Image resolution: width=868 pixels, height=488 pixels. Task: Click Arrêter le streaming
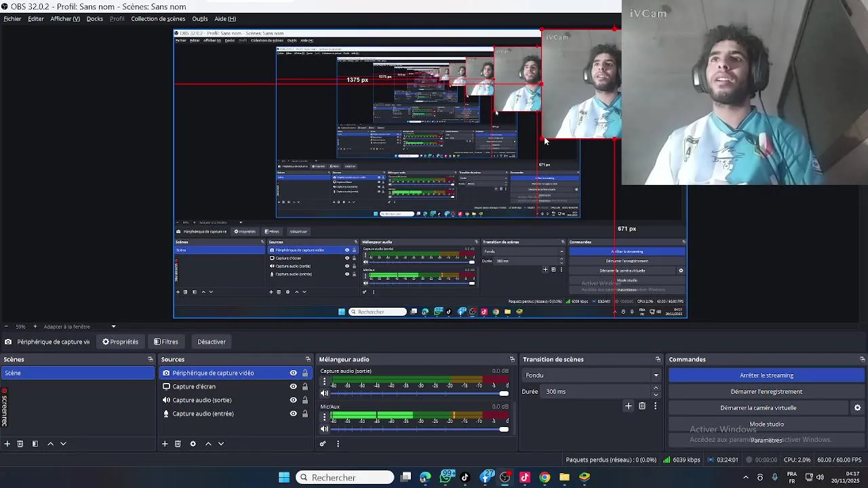[766, 375]
